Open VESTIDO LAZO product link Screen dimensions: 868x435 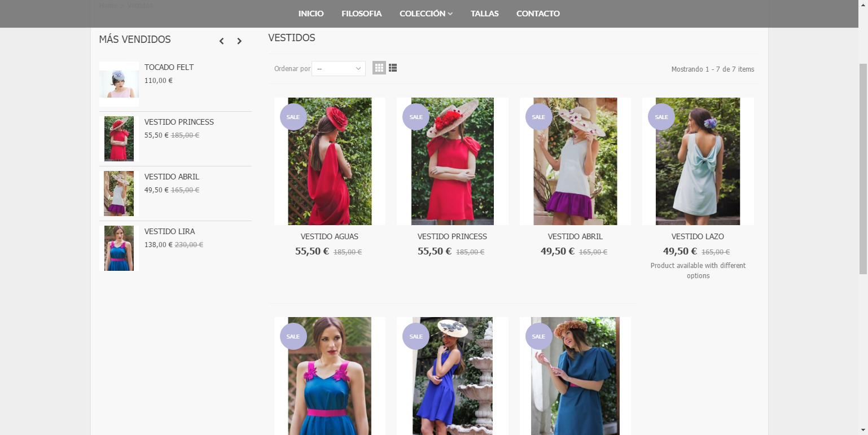pyautogui.click(x=698, y=236)
